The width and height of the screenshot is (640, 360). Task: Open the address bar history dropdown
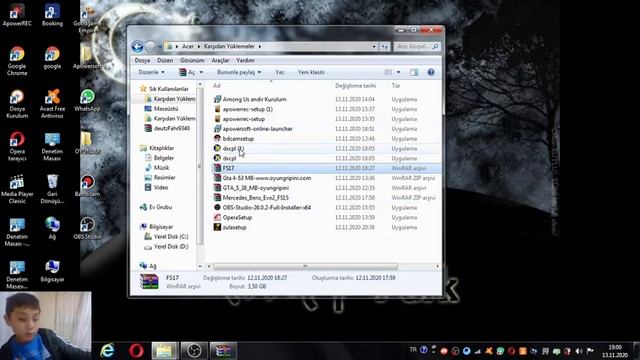coord(374,47)
